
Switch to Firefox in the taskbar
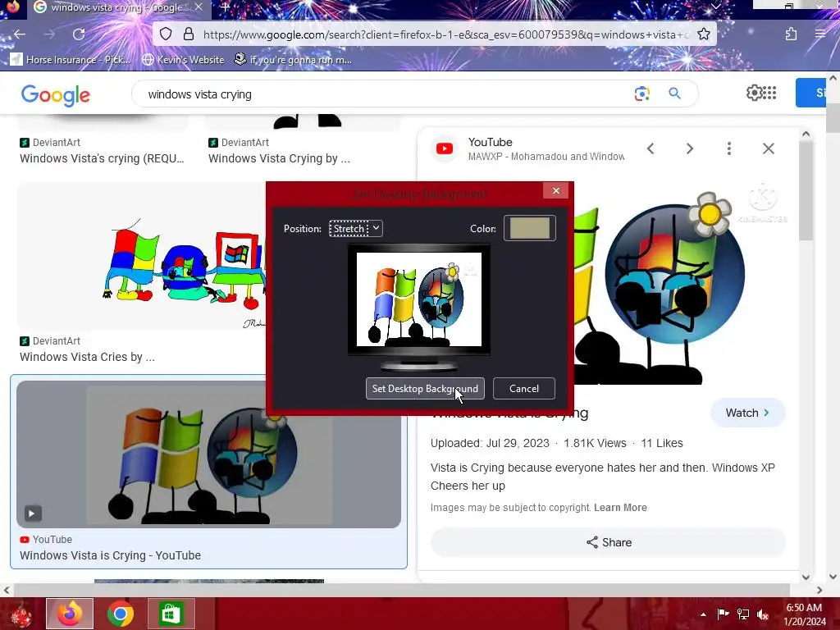[70, 614]
